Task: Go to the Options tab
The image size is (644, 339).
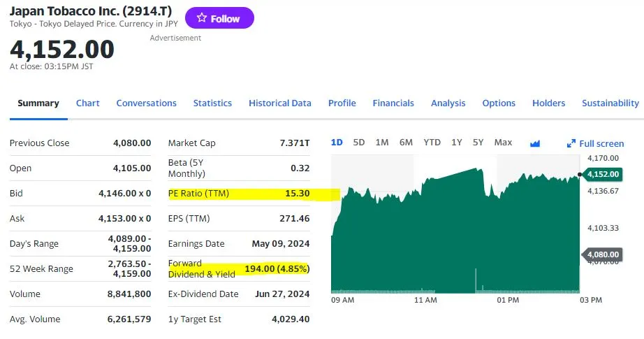Action: click(499, 103)
